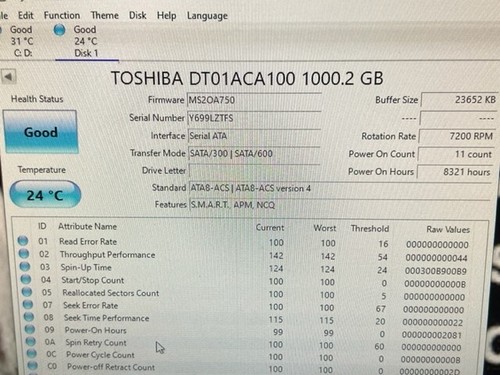Click the Rotation Rate value 7200 RPM
The width and height of the screenshot is (500, 375).
tap(457, 136)
